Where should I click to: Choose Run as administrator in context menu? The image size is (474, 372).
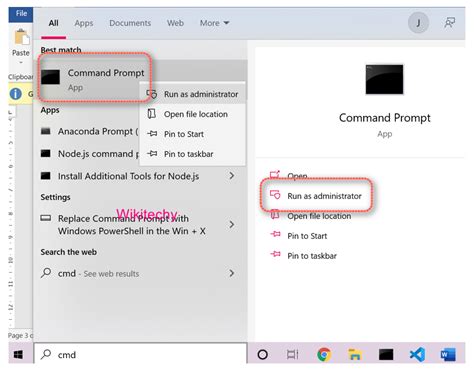(193, 94)
